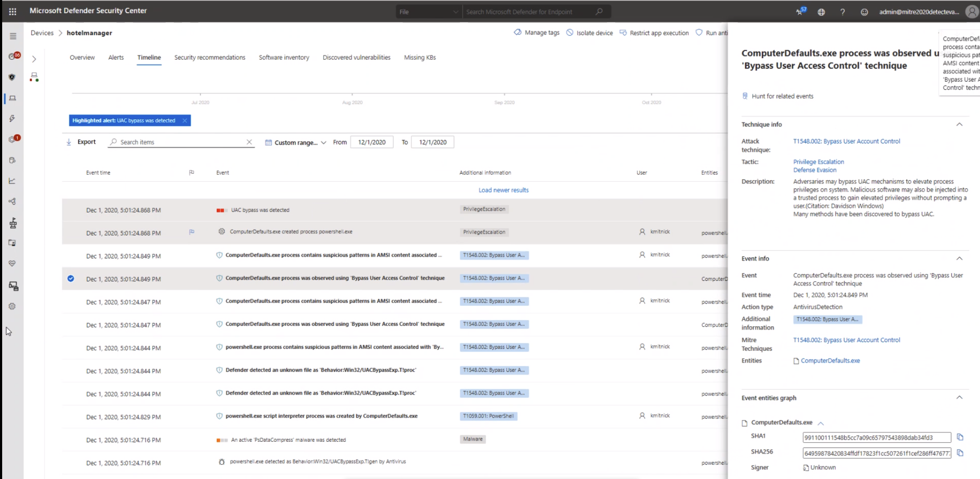
Task: Select the UAC bypass was detected alert row
Action: [395, 210]
